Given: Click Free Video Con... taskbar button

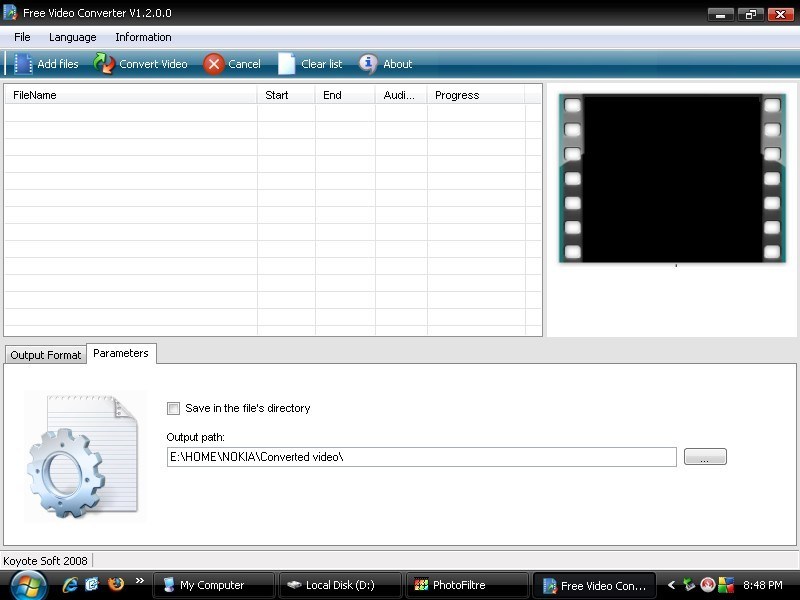Looking at the screenshot, I should coord(594,586).
